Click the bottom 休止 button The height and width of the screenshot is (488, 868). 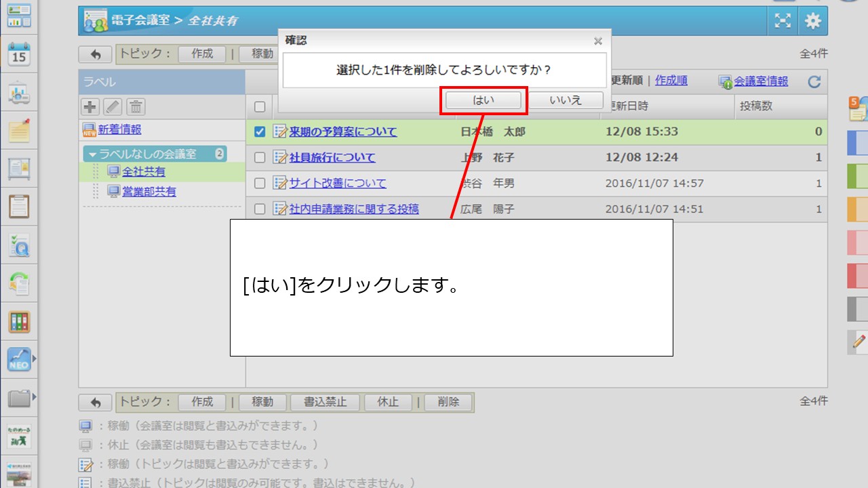(388, 402)
